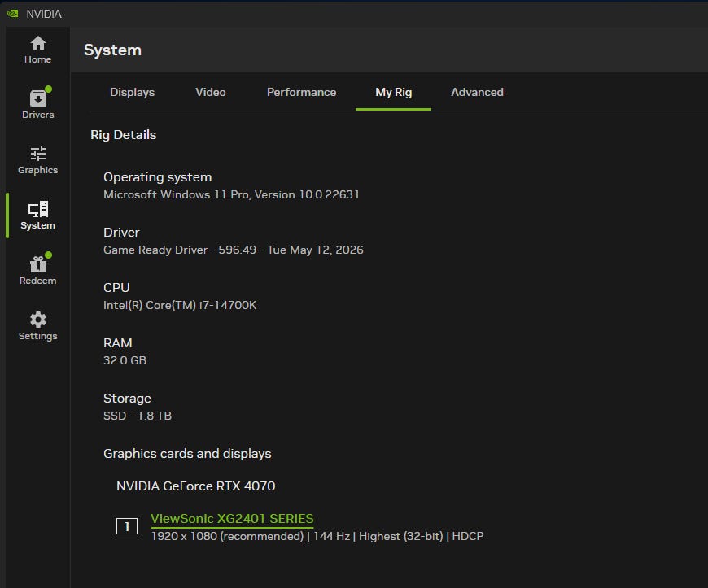Click NVIDIA GeForce RTX 4070 text
The width and height of the screenshot is (708, 588).
tap(196, 486)
